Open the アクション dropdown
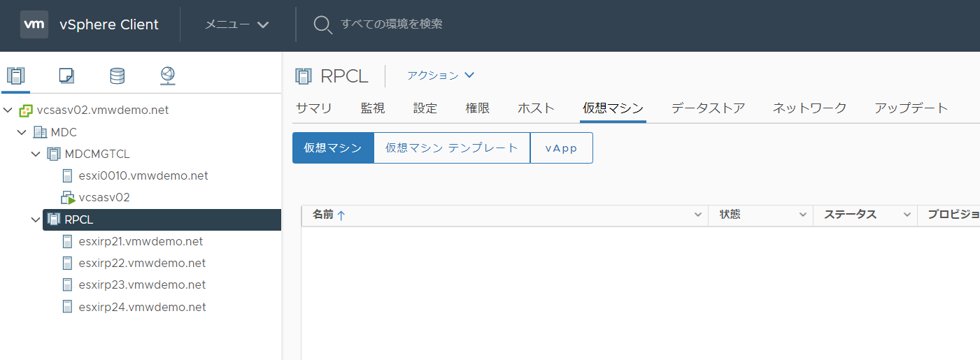The height and width of the screenshot is (360, 980). tap(441, 75)
